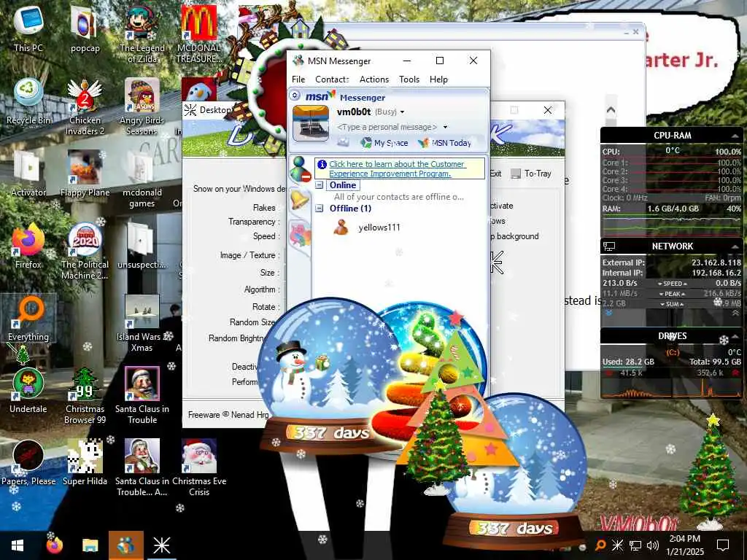Select the Super Hilda desktop icon
The image size is (747, 560).
point(85,462)
